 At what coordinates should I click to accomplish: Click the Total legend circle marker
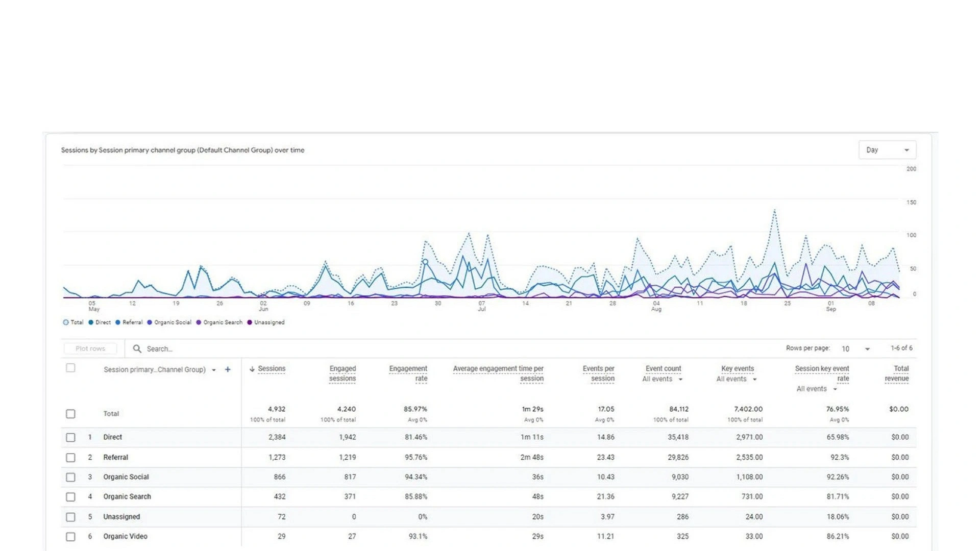(x=66, y=322)
